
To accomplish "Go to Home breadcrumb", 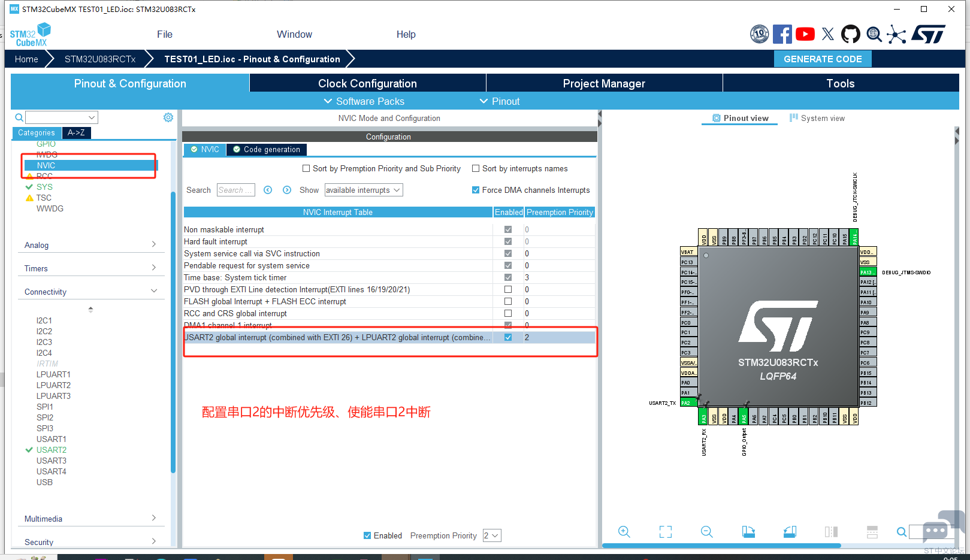I will tap(26, 59).
